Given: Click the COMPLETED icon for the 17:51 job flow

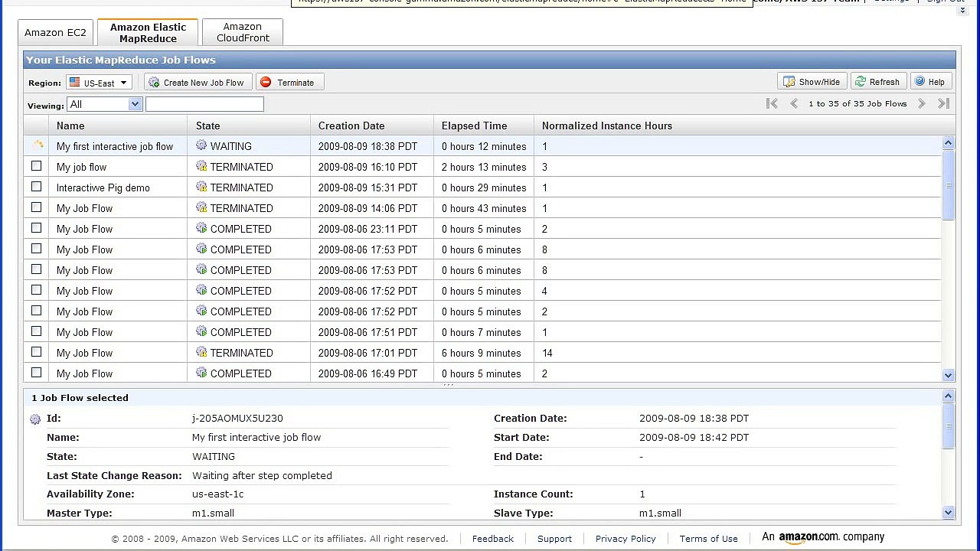Looking at the screenshot, I should [x=201, y=331].
